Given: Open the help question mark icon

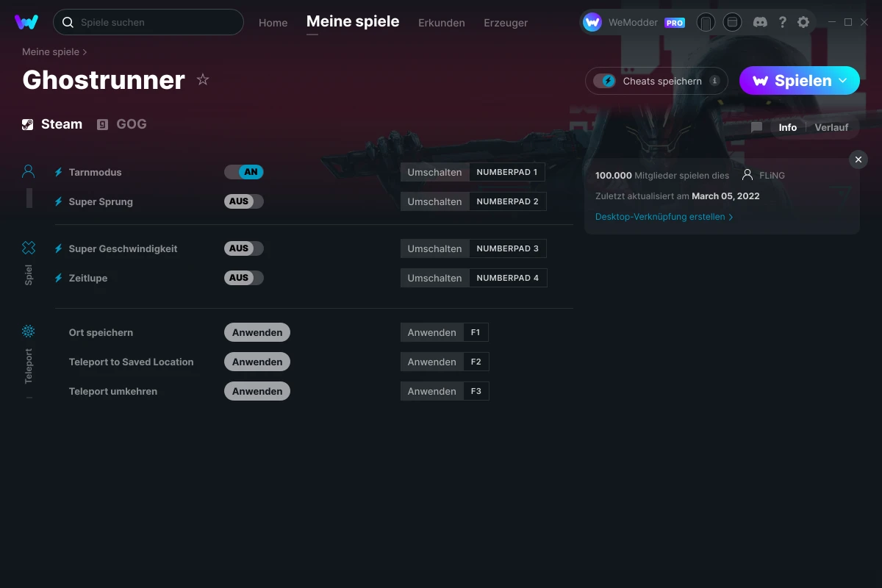Looking at the screenshot, I should point(783,22).
